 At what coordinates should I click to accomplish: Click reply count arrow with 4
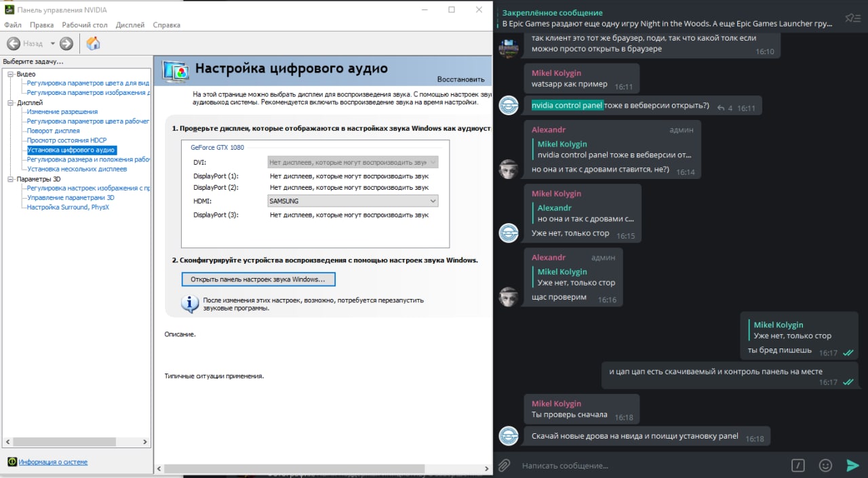(725, 108)
